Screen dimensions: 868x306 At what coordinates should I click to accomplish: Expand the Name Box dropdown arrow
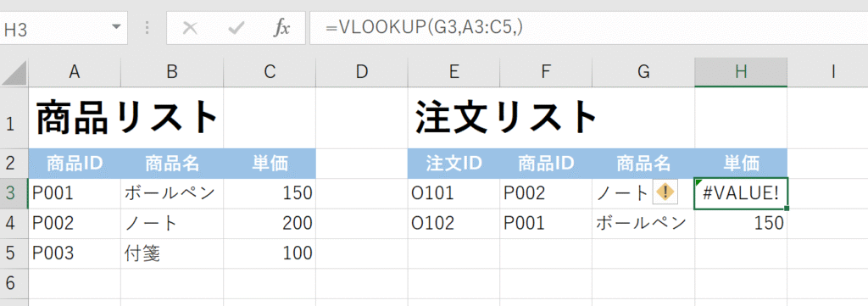pyautogui.click(x=115, y=27)
